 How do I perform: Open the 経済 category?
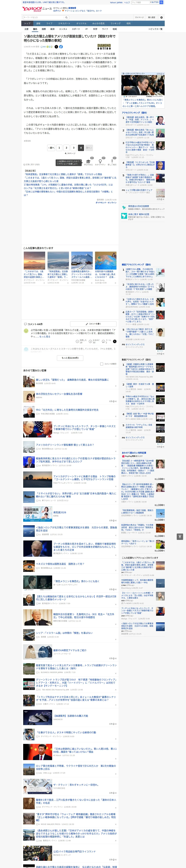pos(52,29)
